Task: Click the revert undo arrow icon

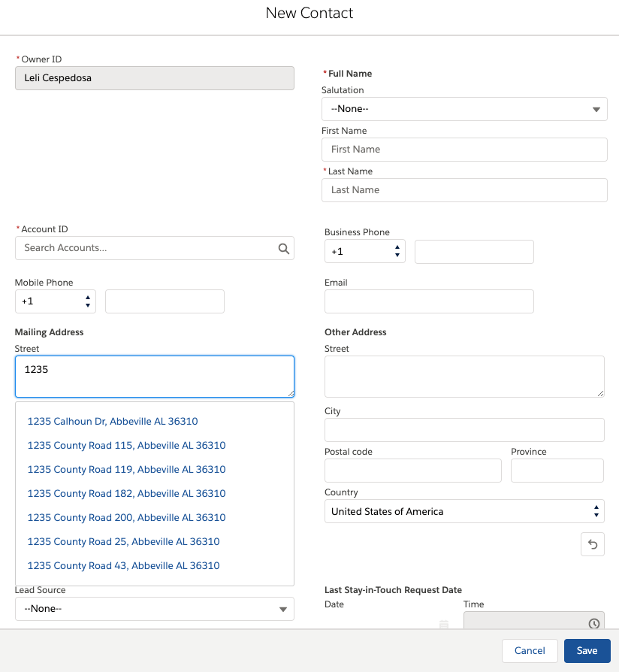Action: tap(593, 544)
